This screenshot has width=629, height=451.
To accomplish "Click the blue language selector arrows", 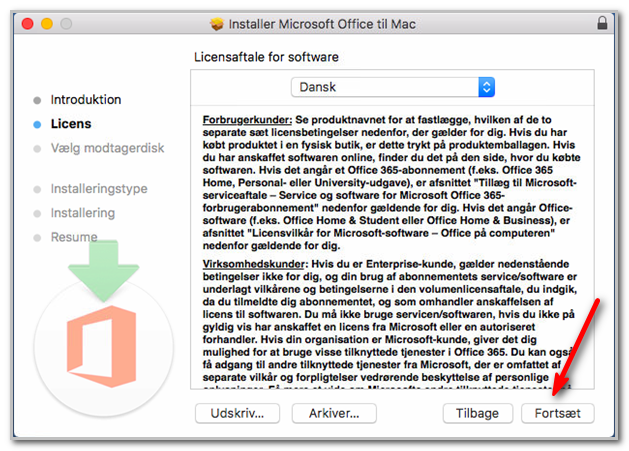I will click(487, 87).
